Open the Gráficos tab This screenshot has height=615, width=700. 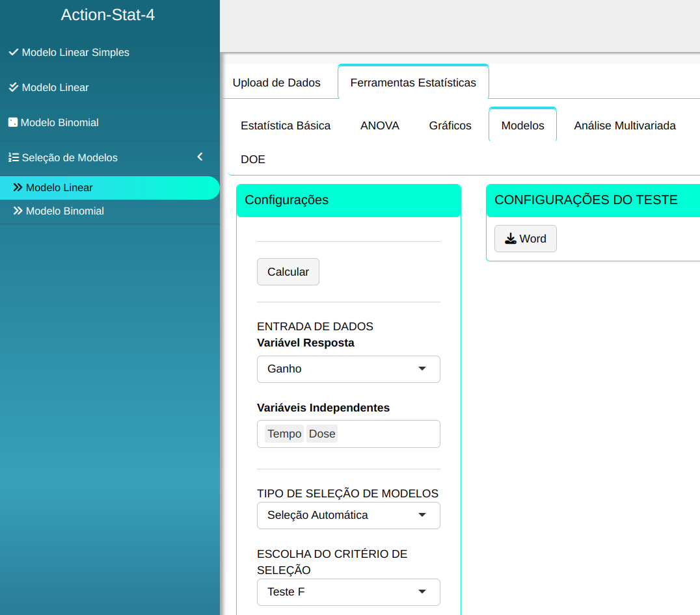(x=450, y=125)
